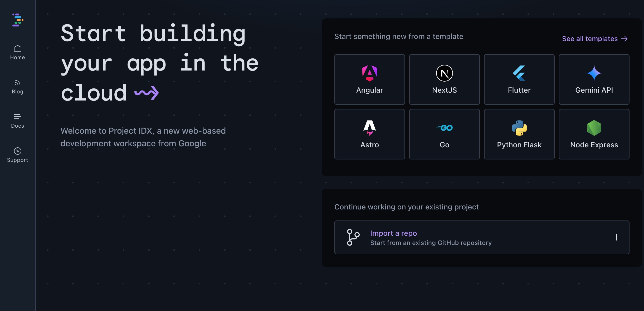Open the Blog feed icon
Viewport: 644px width, 311px height.
[17, 83]
